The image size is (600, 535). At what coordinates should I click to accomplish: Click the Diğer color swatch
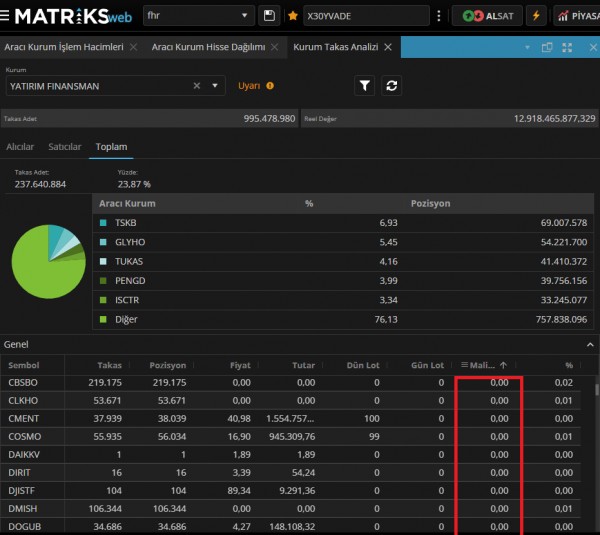pyautogui.click(x=103, y=319)
